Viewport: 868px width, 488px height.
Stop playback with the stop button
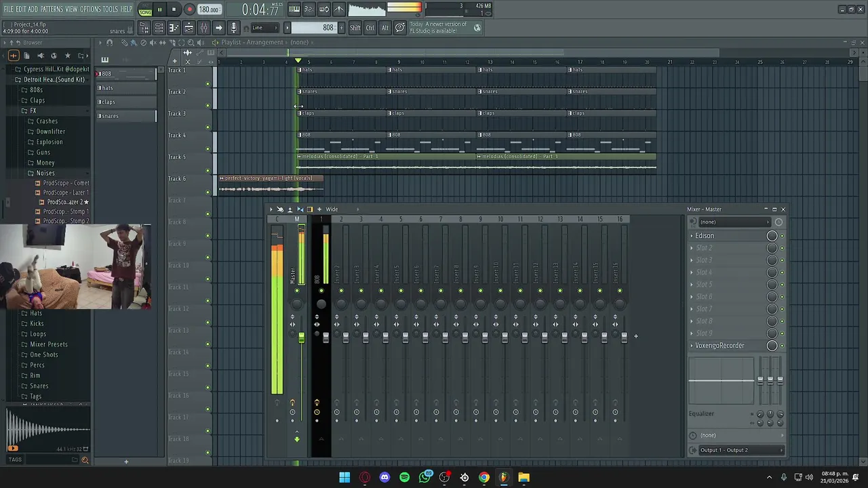pyautogui.click(x=174, y=9)
